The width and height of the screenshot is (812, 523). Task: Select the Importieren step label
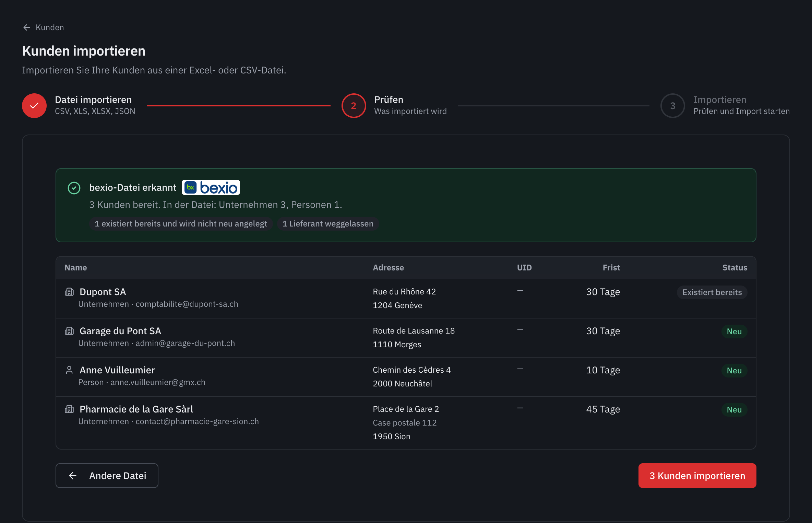[x=720, y=100]
